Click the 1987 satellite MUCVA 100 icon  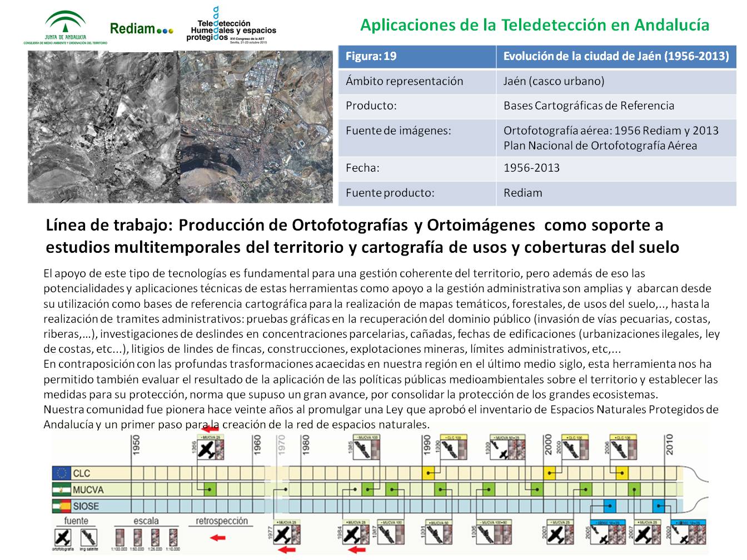[x=391, y=532]
